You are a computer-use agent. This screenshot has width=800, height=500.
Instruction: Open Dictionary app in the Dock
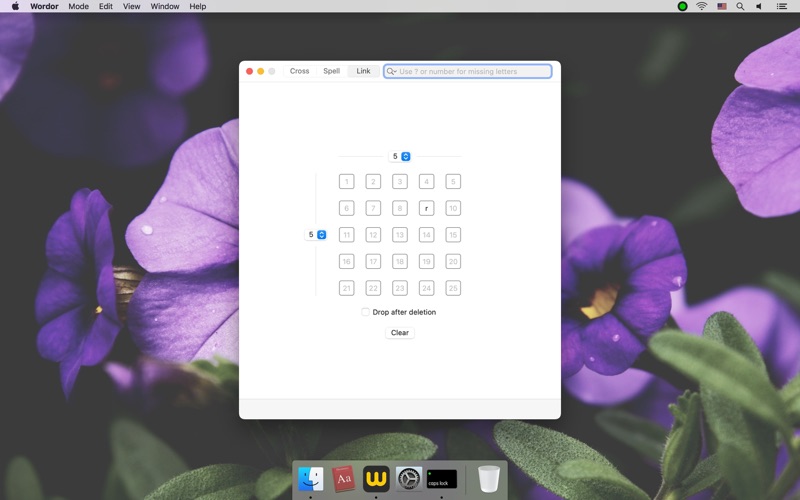click(343, 479)
